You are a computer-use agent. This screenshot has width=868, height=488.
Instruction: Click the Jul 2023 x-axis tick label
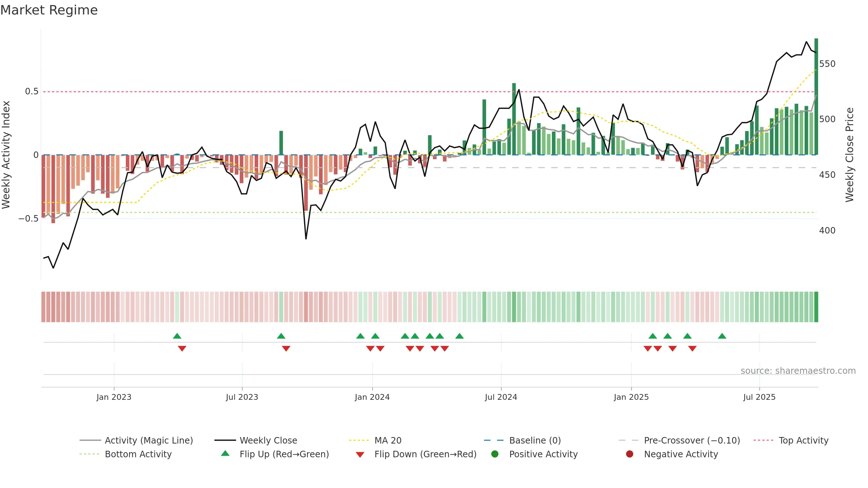pyautogui.click(x=242, y=397)
